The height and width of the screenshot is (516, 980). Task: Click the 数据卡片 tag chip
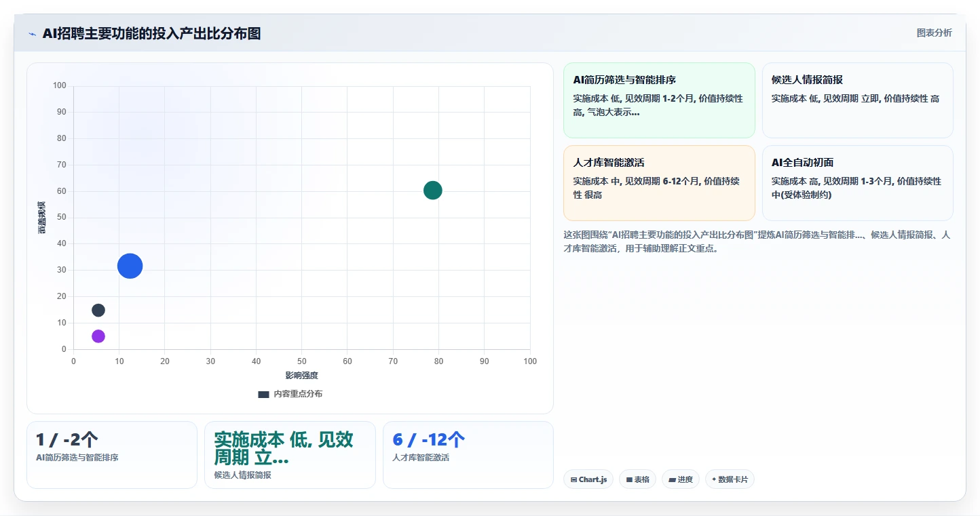(x=730, y=479)
